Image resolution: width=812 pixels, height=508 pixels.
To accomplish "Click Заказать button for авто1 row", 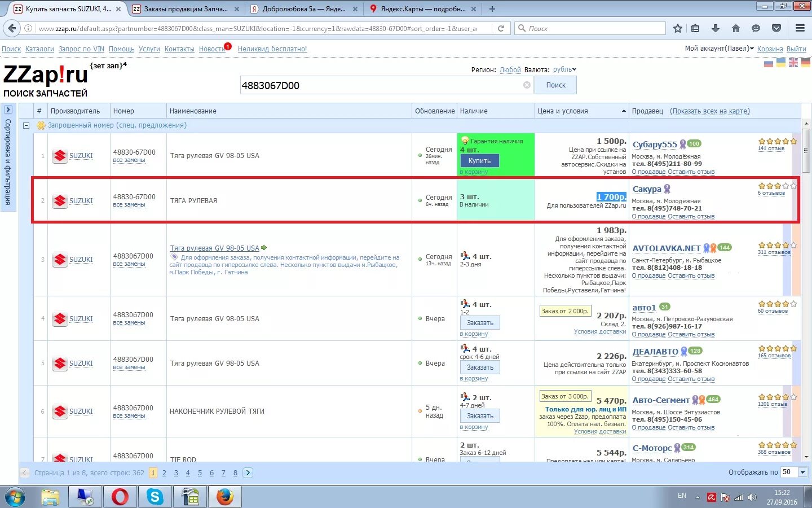I will [x=480, y=323].
